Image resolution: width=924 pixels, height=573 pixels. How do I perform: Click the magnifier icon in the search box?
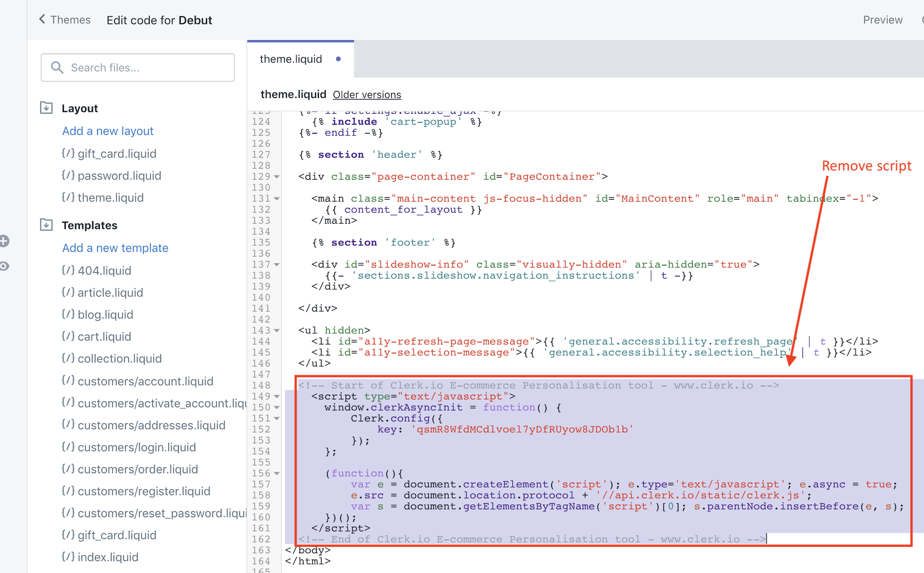(57, 67)
